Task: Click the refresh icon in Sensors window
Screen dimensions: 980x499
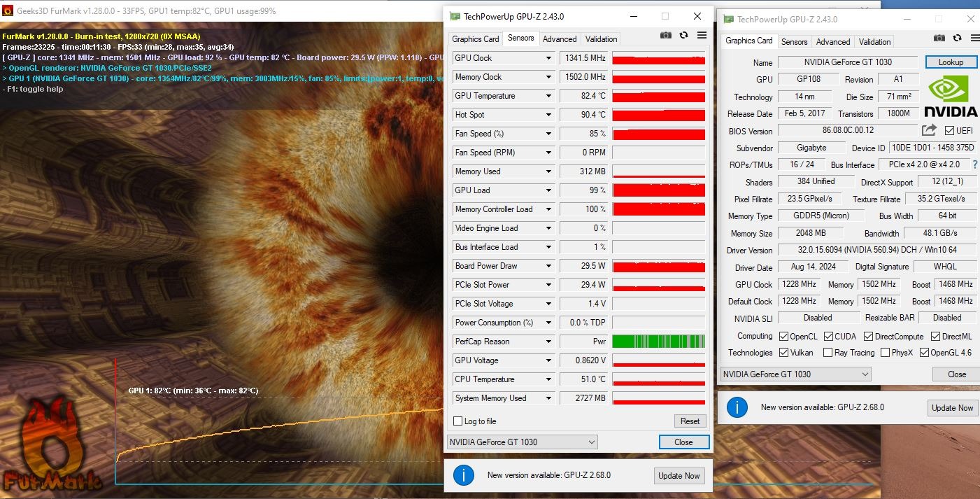Action: [x=684, y=36]
